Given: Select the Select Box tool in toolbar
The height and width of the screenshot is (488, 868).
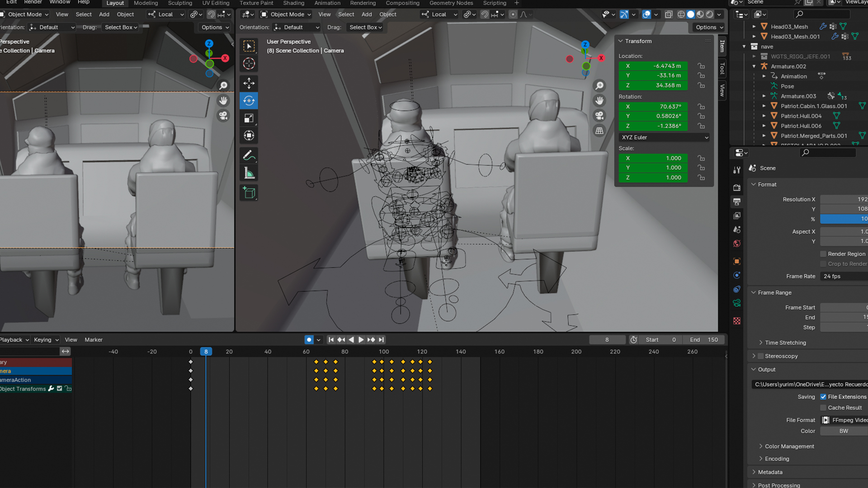Looking at the screenshot, I should (249, 46).
